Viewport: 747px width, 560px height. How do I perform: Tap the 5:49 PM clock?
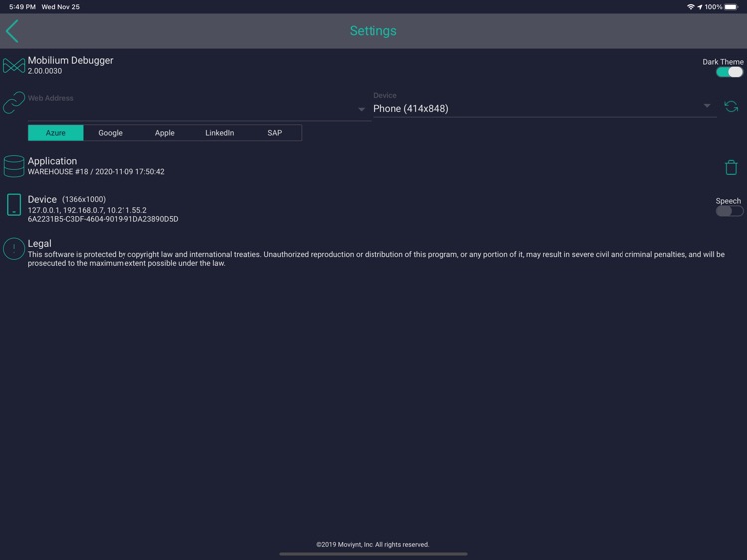click(x=22, y=7)
